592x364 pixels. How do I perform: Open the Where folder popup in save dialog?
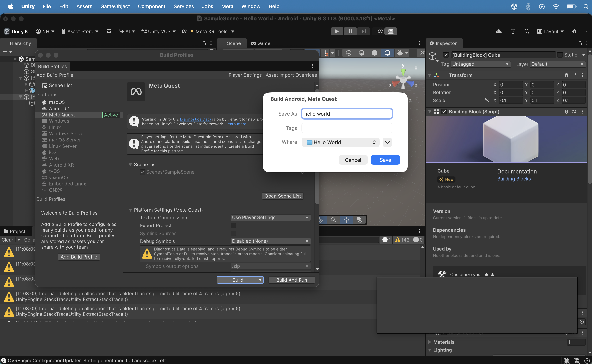[340, 142]
